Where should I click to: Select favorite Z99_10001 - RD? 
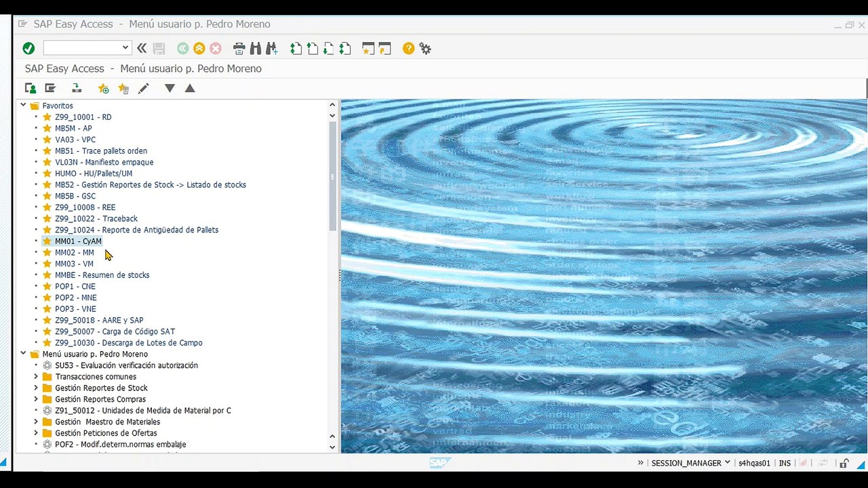click(83, 117)
